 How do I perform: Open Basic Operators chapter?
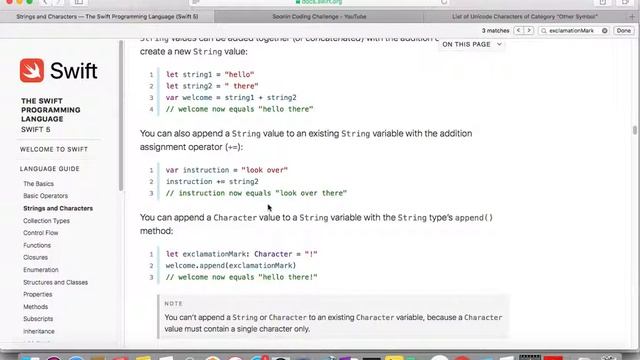[x=46, y=196]
